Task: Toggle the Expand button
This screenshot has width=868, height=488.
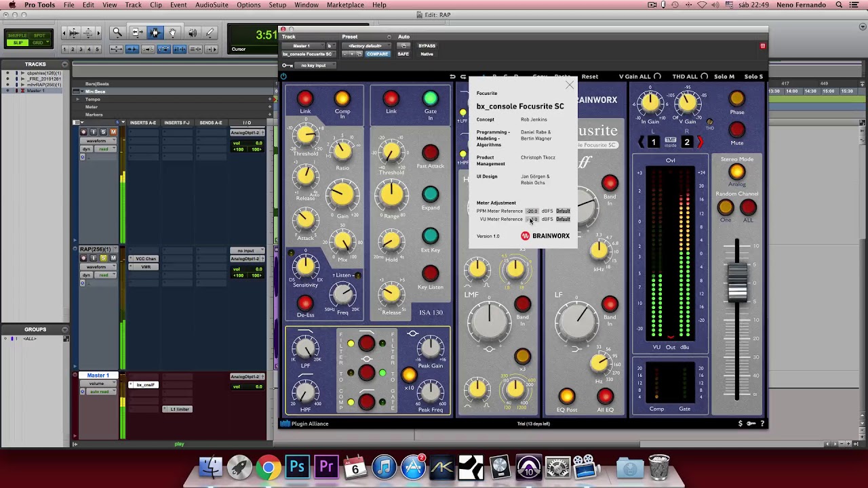Action: [x=430, y=195]
